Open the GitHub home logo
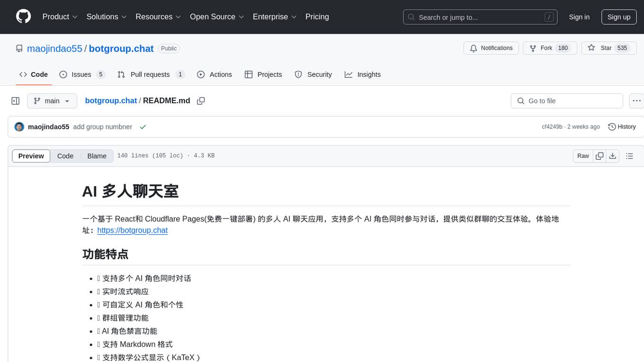644x362 pixels. 23,17
